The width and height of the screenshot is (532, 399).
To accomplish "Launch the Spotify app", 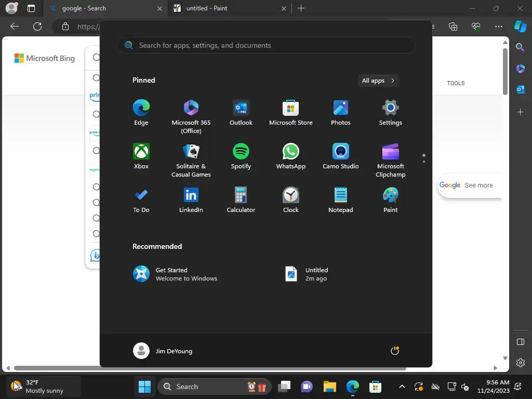I will point(241,156).
